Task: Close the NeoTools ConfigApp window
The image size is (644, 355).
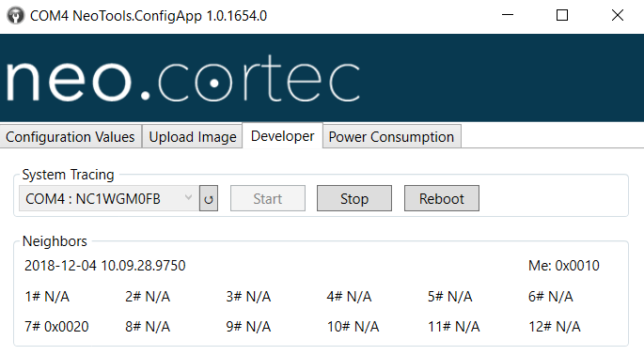Action: coord(618,16)
